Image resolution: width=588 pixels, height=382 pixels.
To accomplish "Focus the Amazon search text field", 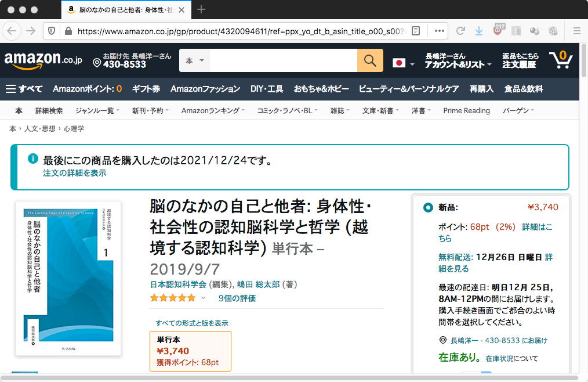I will coord(283,60).
